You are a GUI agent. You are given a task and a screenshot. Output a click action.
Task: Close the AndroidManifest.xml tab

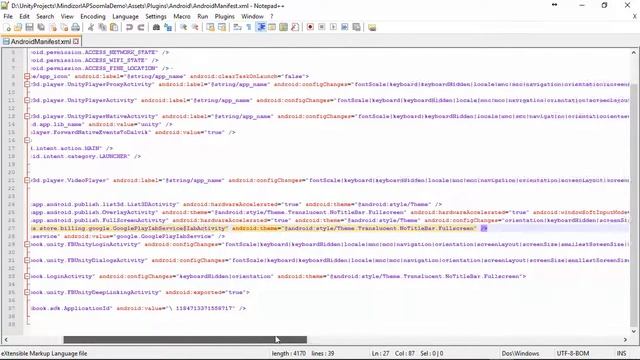(x=76, y=41)
